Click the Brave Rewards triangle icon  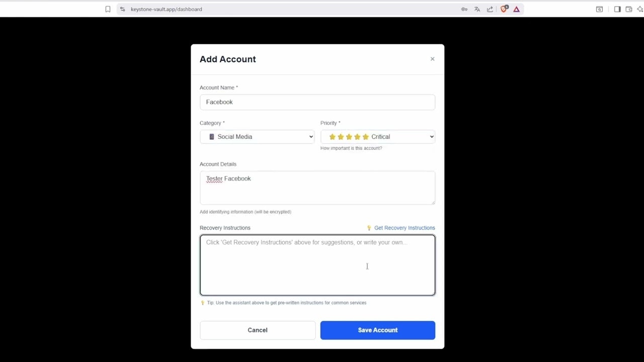[x=516, y=9]
